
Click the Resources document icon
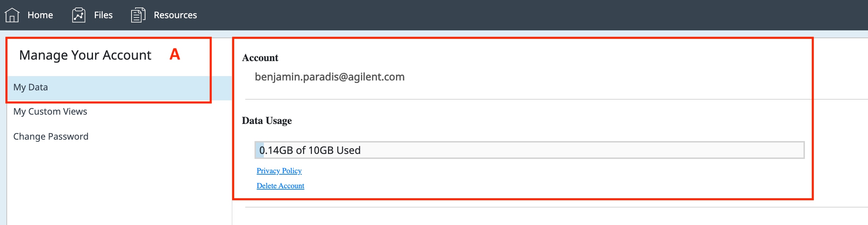coord(138,15)
